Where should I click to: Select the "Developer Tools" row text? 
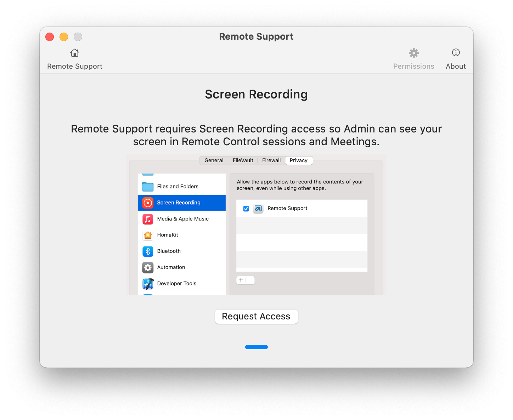pyautogui.click(x=177, y=284)
